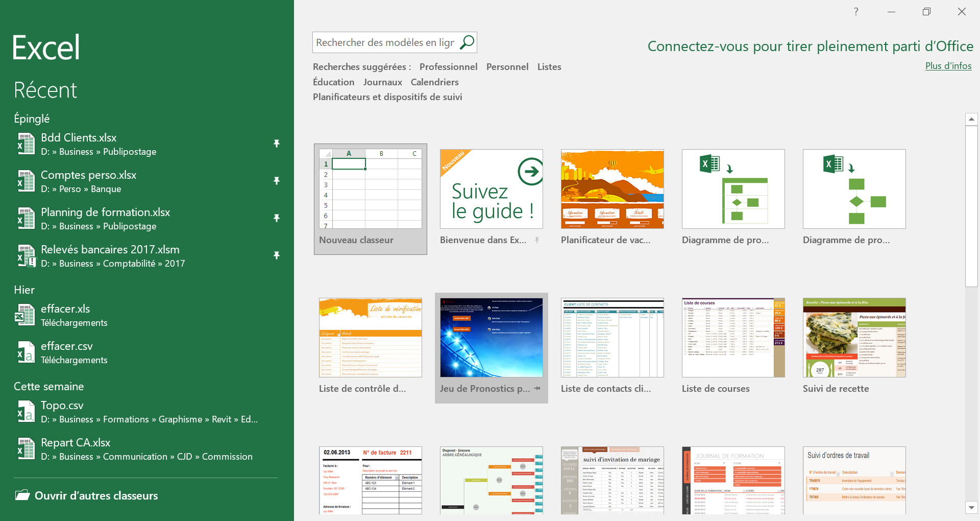The image size is (980, 521).
Task: Open the Liste de contrôle template thumbnail
Action: (370, 338)
